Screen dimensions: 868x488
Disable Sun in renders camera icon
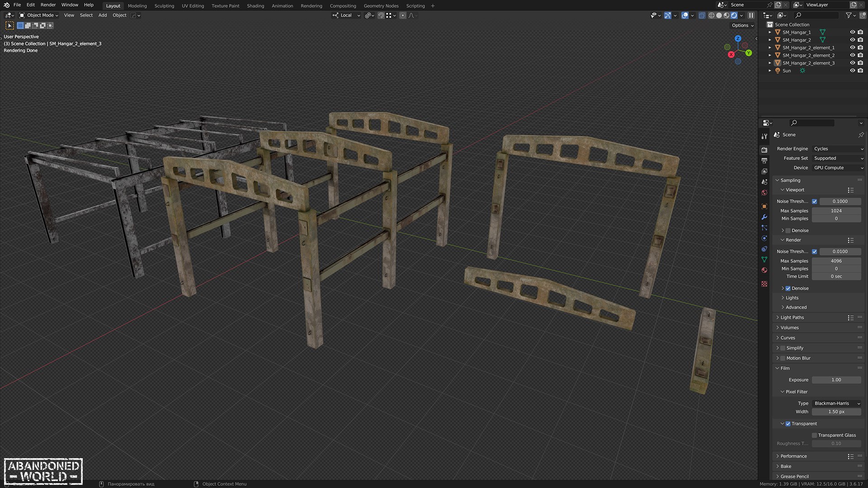pos(860,70)
